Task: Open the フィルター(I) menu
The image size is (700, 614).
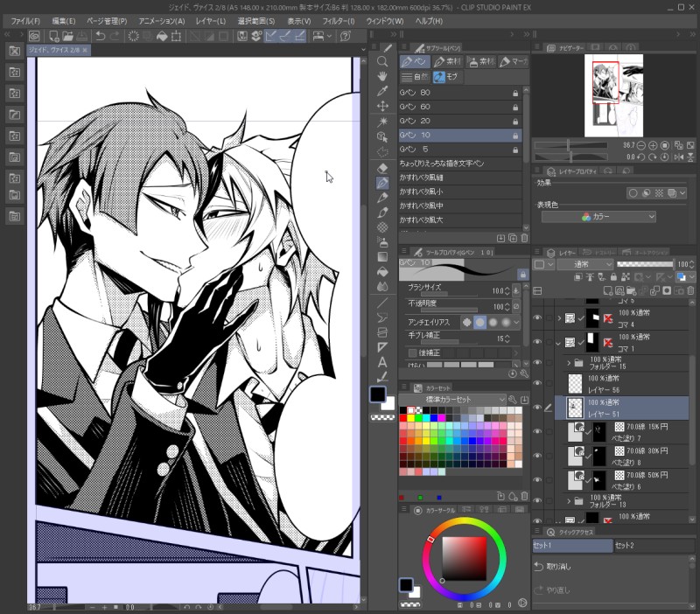Action: [339, 21]
